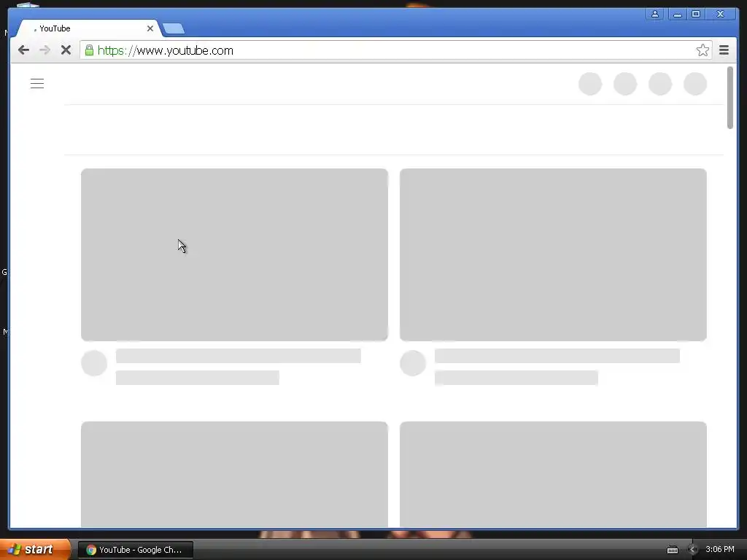Go back with browser back arrow

pos(23,50)
